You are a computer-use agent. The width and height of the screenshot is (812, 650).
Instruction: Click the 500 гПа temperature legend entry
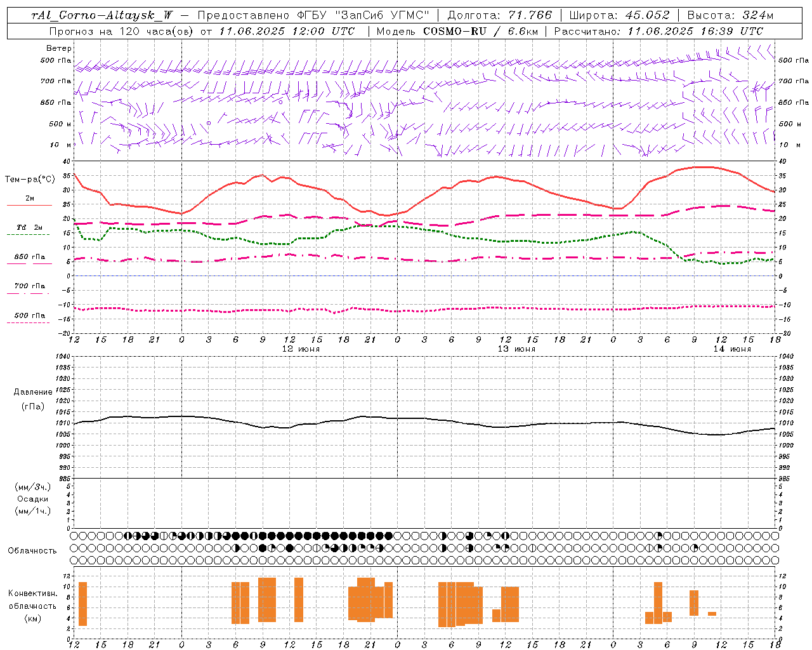[x=30, y=315]
